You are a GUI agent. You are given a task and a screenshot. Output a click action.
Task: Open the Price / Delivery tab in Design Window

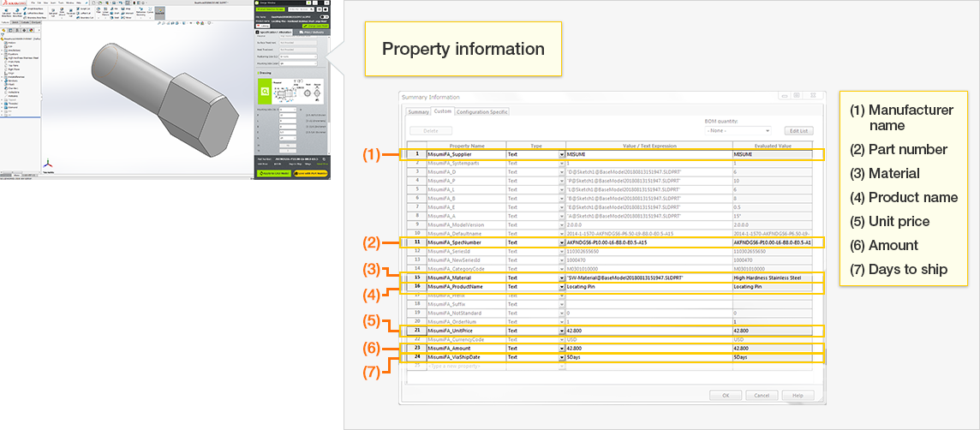312,33
